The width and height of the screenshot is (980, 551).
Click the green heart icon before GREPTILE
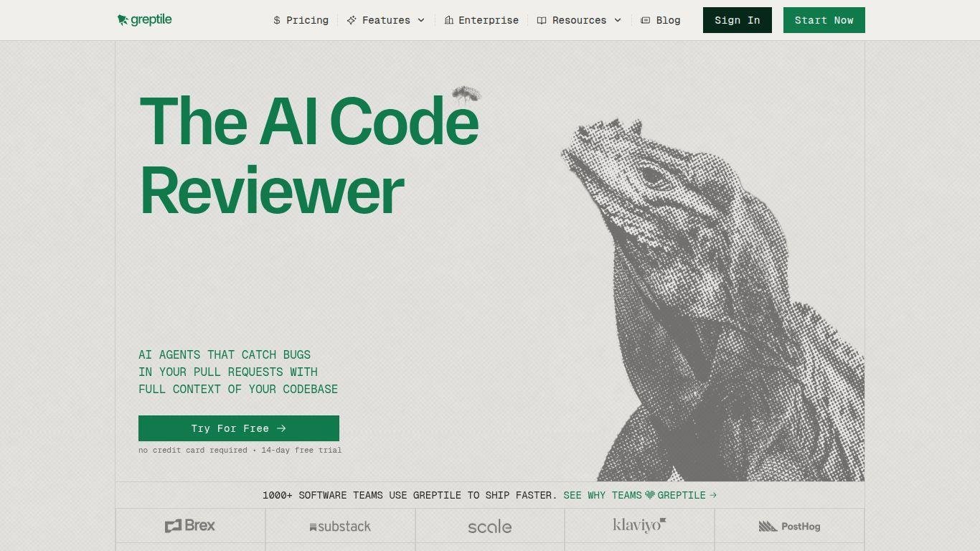tap(650, 495)
